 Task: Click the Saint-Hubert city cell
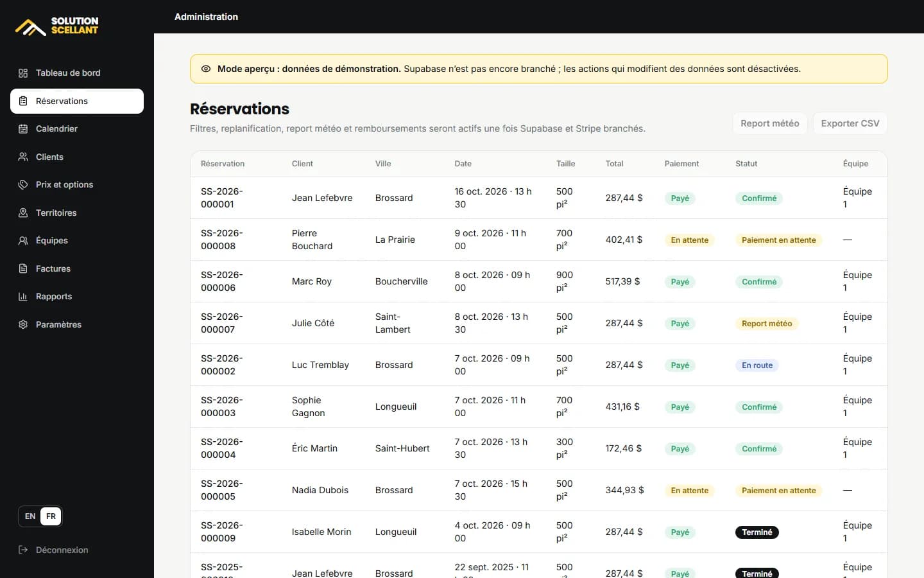tap(402, 448)
